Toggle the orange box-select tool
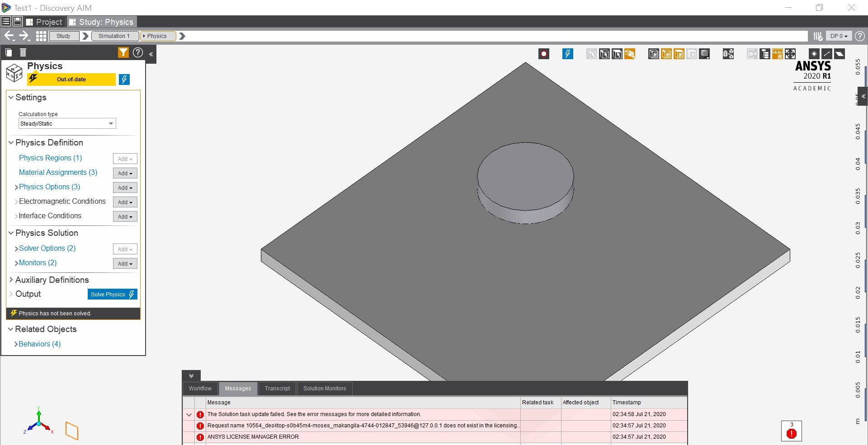Screen dimensions: 868x445 (x=630, y=54)
